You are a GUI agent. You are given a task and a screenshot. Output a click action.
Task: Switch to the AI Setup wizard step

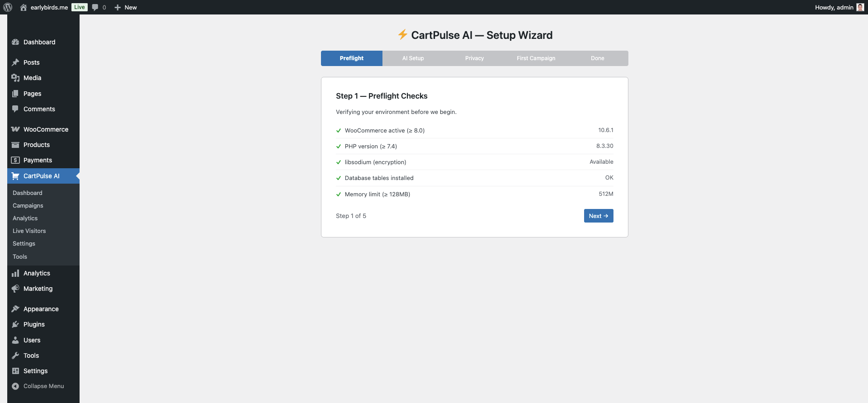(413, 58)
